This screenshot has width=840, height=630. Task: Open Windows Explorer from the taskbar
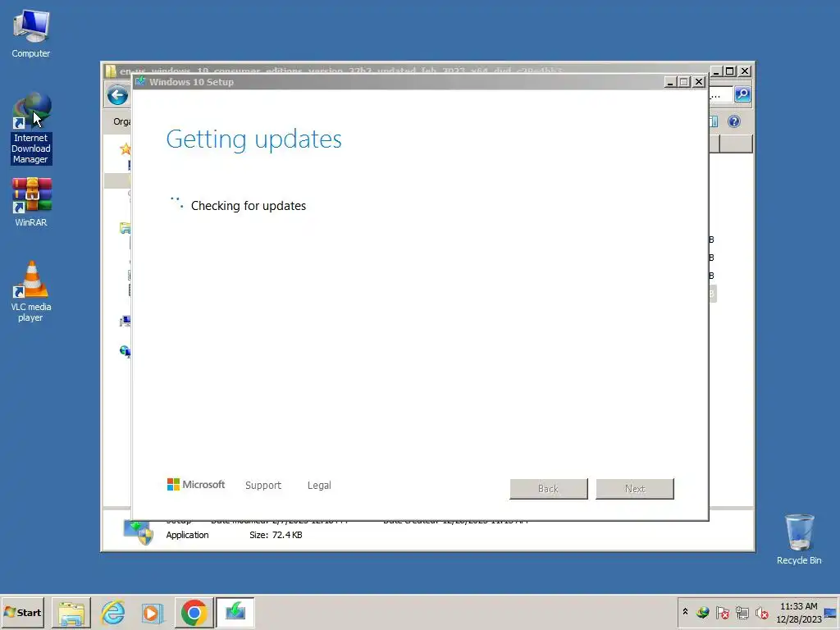pyautogui.click(x=71, y=612)
